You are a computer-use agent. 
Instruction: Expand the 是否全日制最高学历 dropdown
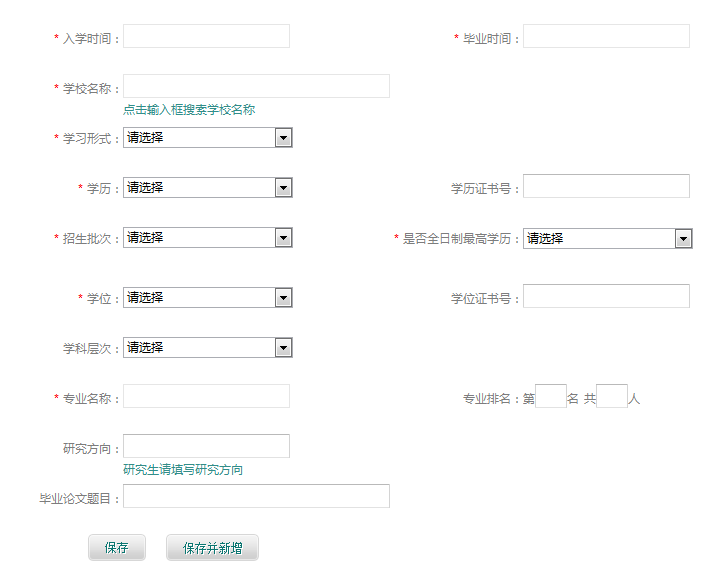point(607,238)
